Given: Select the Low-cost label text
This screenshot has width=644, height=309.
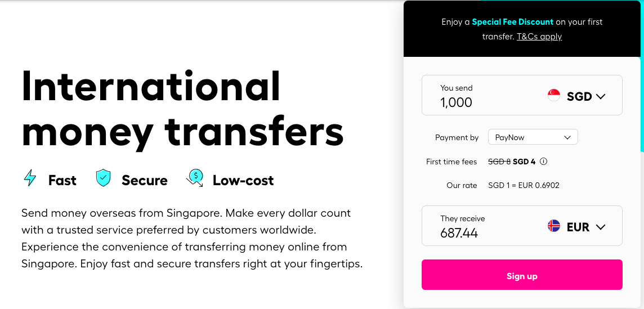Looking at the screenshot, I should pos(243,180).
